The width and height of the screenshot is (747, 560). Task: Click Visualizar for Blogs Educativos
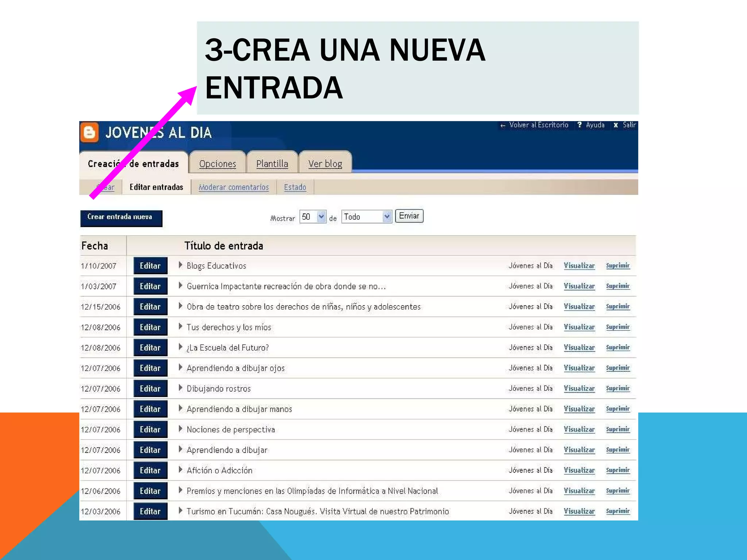point(579,266)
